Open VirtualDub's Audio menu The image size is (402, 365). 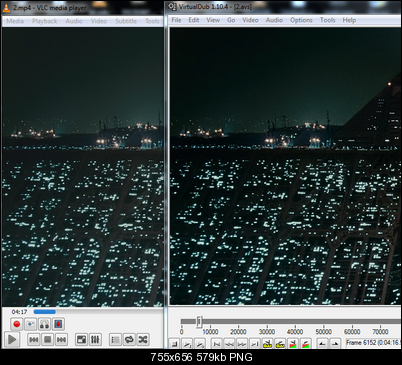click(274, 20)
